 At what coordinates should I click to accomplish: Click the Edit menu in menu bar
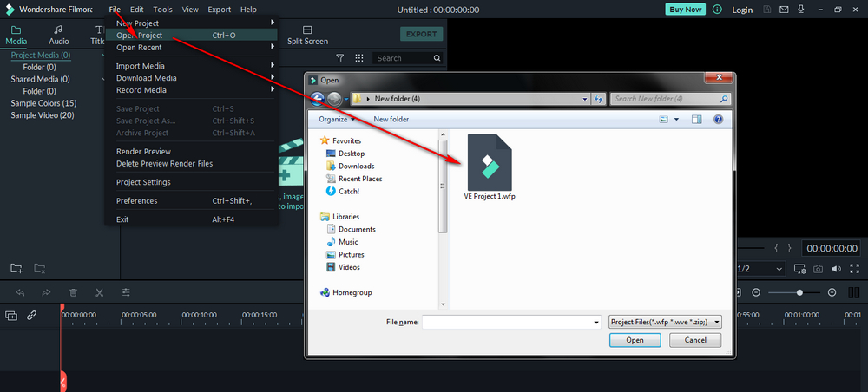[137, 10]
